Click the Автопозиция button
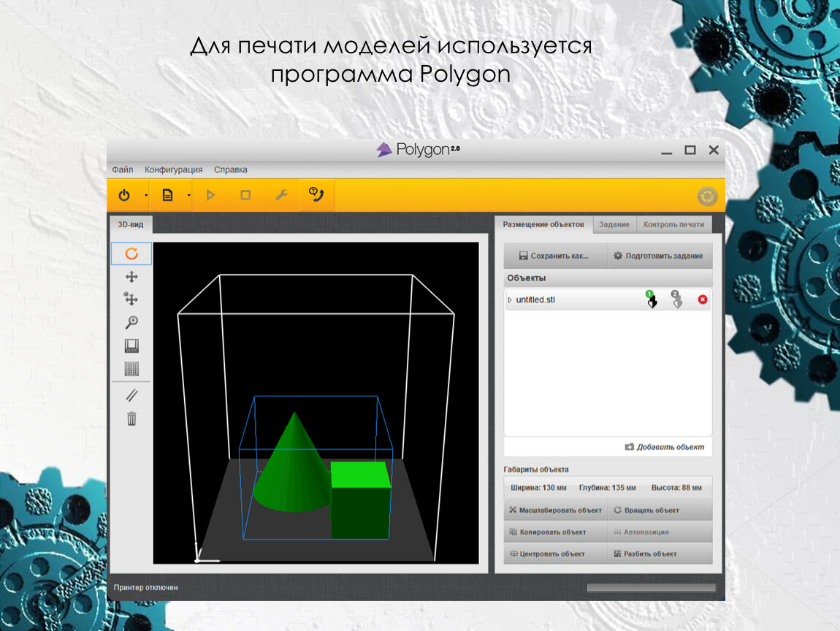 pyautogui.click(x=660, y=532)
